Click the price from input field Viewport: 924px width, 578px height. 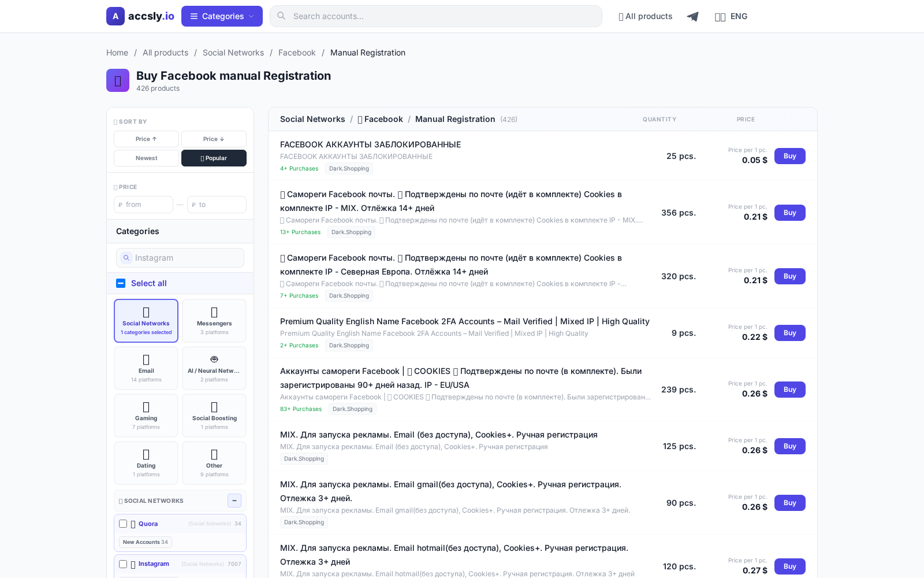pos(143,205)
